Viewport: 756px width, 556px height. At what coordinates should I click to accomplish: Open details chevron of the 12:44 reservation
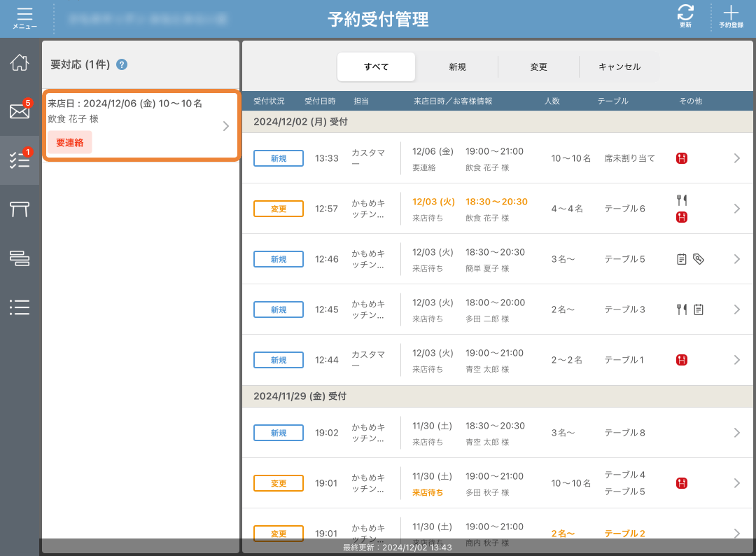click(x=736, y=360)
